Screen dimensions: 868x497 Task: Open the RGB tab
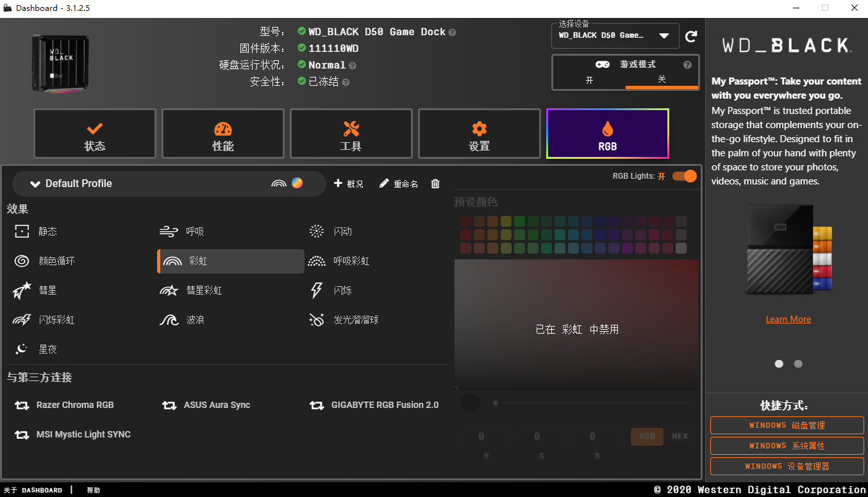(x=608, y=133)
